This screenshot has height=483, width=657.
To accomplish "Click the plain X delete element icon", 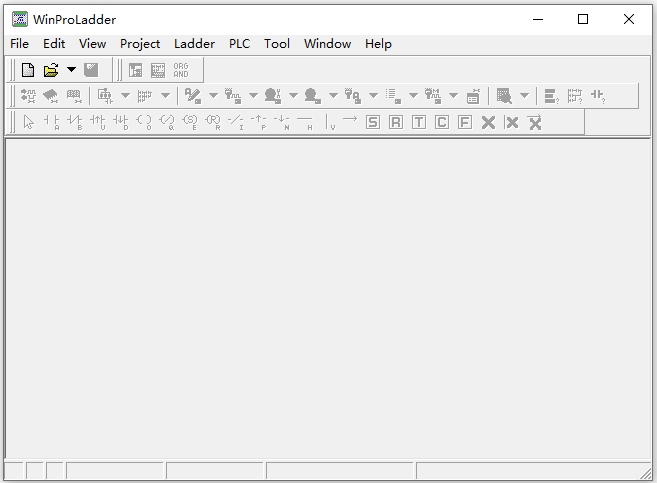I will (488, 122).
